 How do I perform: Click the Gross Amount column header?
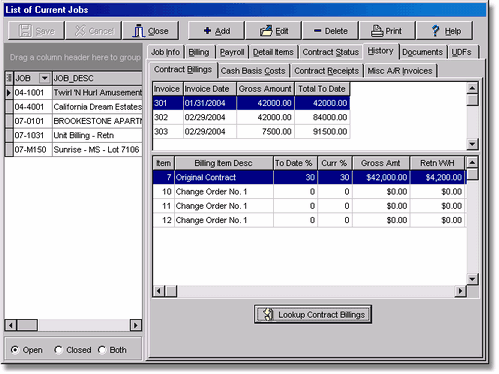tap(265, 89)
